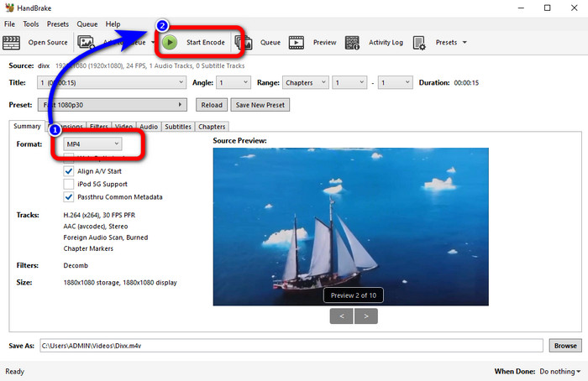Open the Range Chapters dropdown
Viewport: 588px width, 381px height.
(306, 82)
